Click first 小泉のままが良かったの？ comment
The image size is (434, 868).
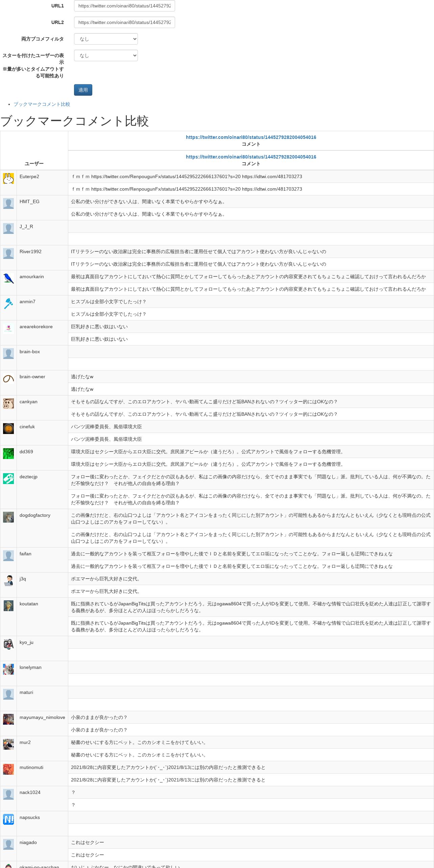pyautogui.click(x=99, y=717)
